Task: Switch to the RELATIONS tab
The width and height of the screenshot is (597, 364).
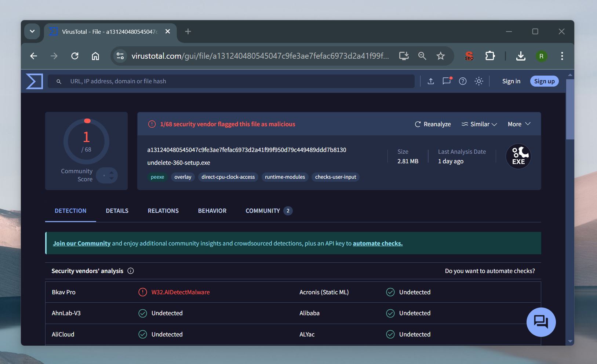Action: [x=163, y=211]
